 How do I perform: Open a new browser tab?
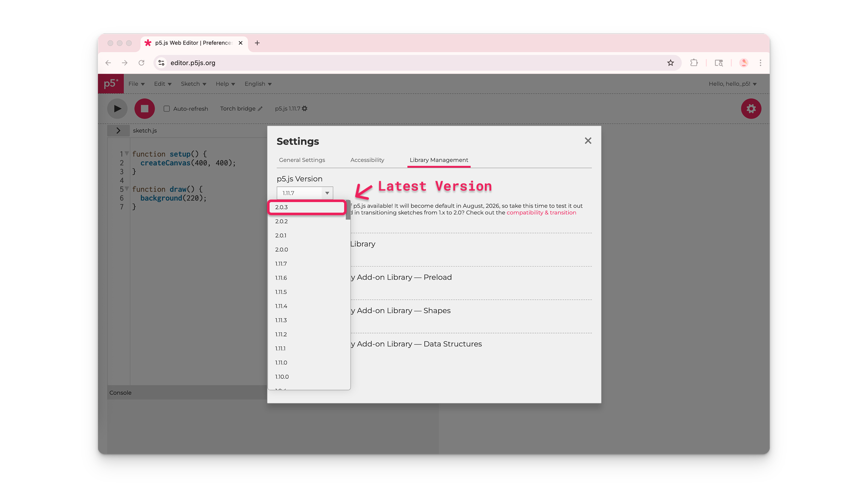point(257,43)
